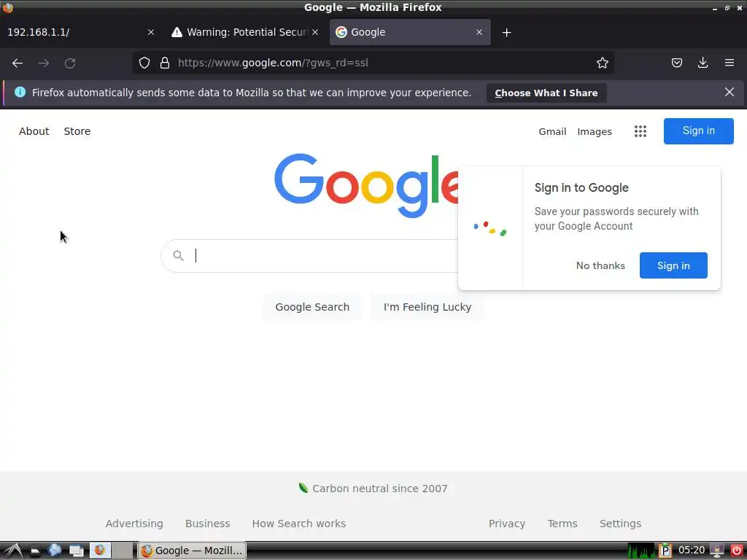747x560 pixels.
Task: Click show desktop icon in taskbar
Action: [76, 551]
